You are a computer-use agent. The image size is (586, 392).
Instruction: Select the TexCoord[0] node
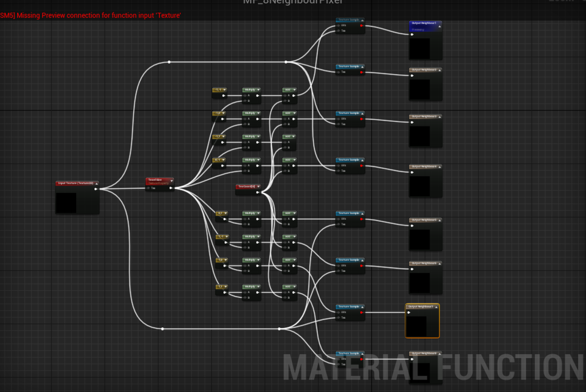(248, 189)
